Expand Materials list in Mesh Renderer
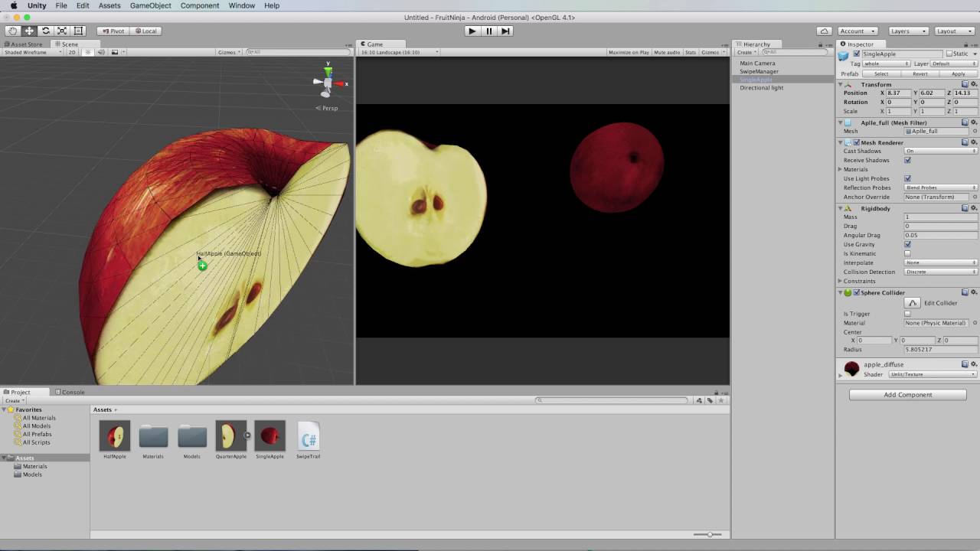980x551 pixels. (840, 169)
